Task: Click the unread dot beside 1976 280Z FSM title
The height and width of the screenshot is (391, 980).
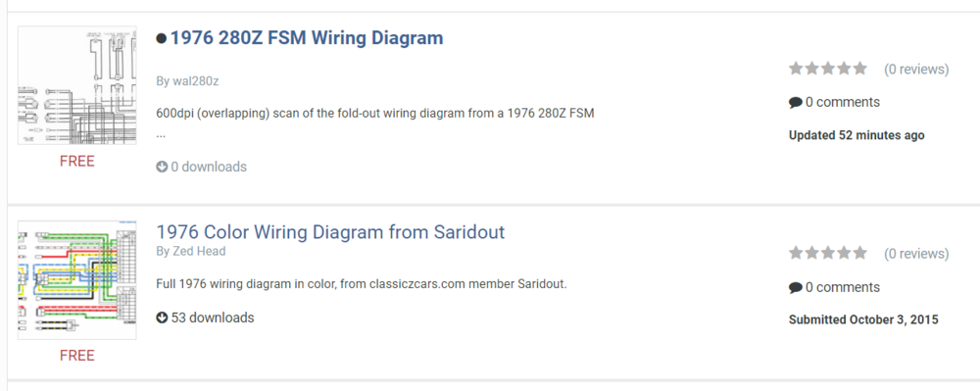Action: pos(162,39)
